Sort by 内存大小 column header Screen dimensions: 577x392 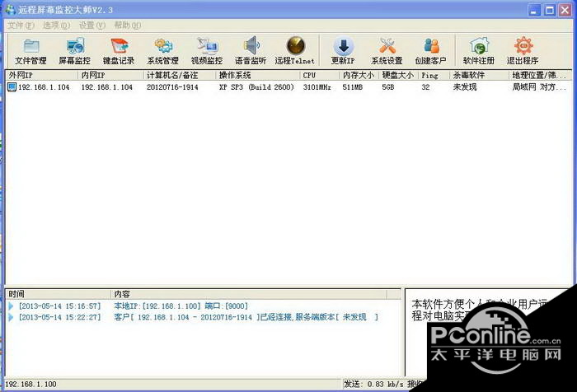click(x=359, y=76)
